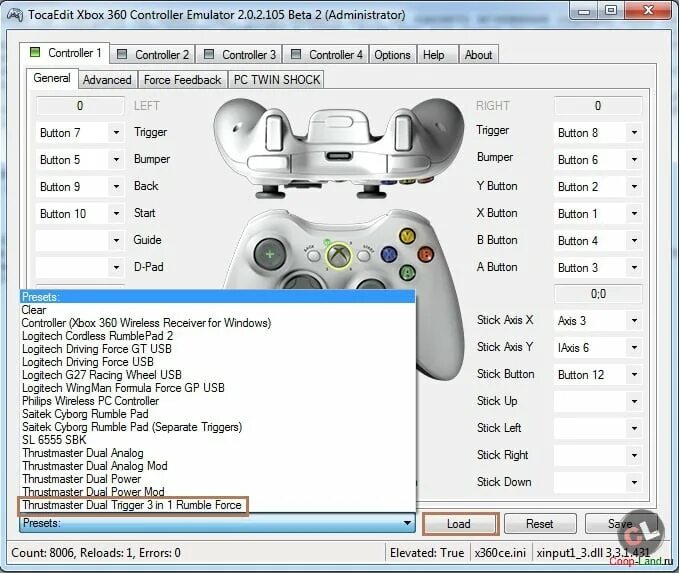Select the Clear preset entry
The width and height of the screenshot is (680, 574).
click(x=217, y=310)
